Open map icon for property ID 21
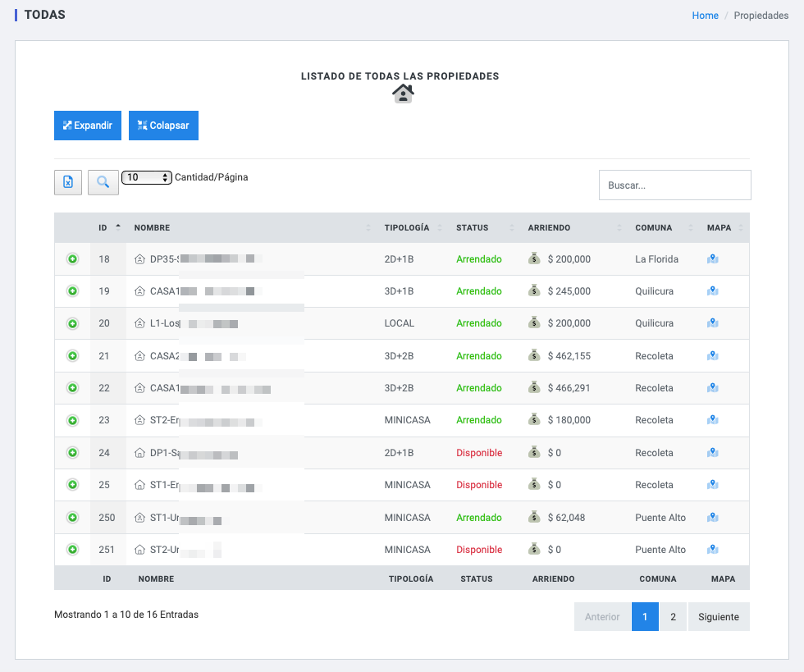This screenshot has width=804, height=672. click(x=713, y=355)
